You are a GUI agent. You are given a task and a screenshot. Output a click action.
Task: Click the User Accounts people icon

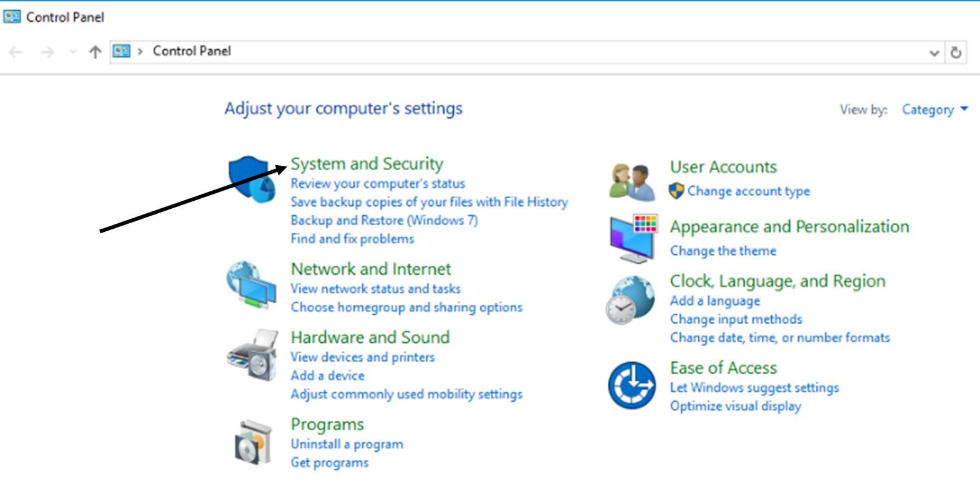pyautogui.click(x=633, y=182)
